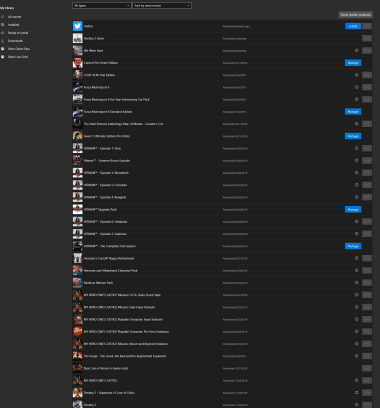The image size is (380, 408).
Task: Click the small action icon in the HITMAN Episode 3 Marrakesh row
Action: pyautogui.click(x=357, y=173)
